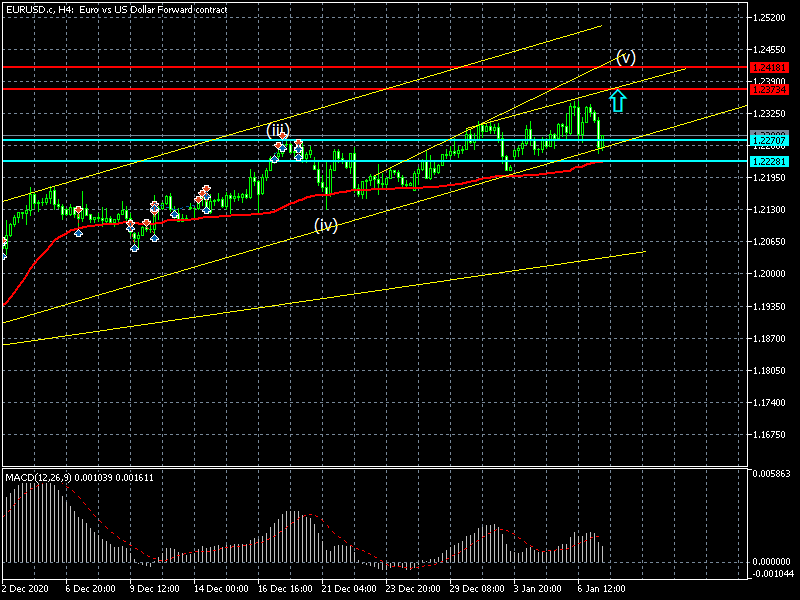Screen dimensions: 800x600
Task: Click the cyan up arrow below wave (v)
Action: tap(618, 99)
